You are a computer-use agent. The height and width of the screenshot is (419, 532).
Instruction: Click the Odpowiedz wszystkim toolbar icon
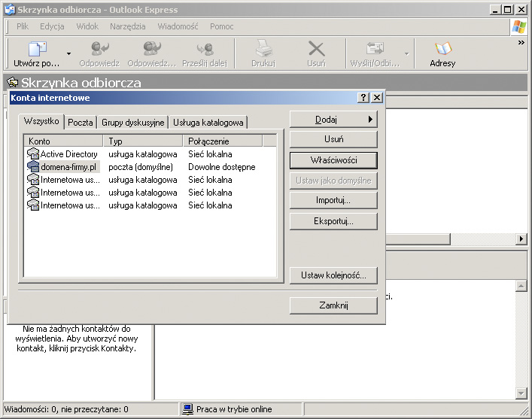click(152, 48)
